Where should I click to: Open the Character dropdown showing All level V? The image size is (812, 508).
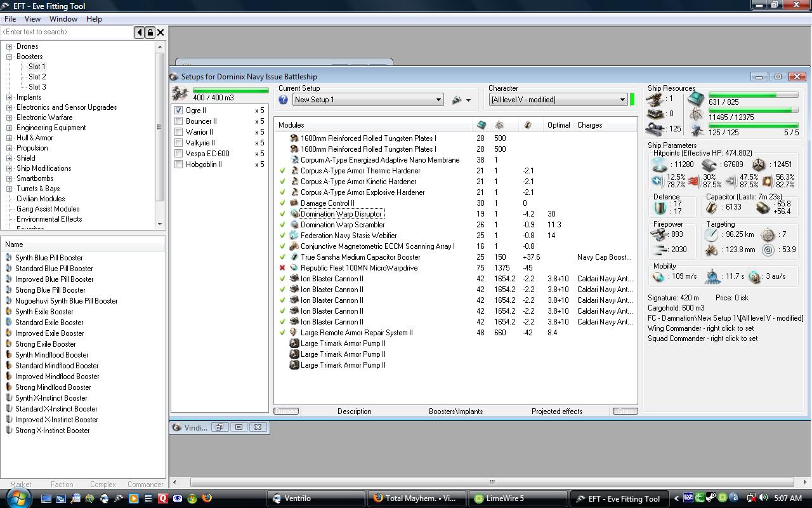coord(558,100)
